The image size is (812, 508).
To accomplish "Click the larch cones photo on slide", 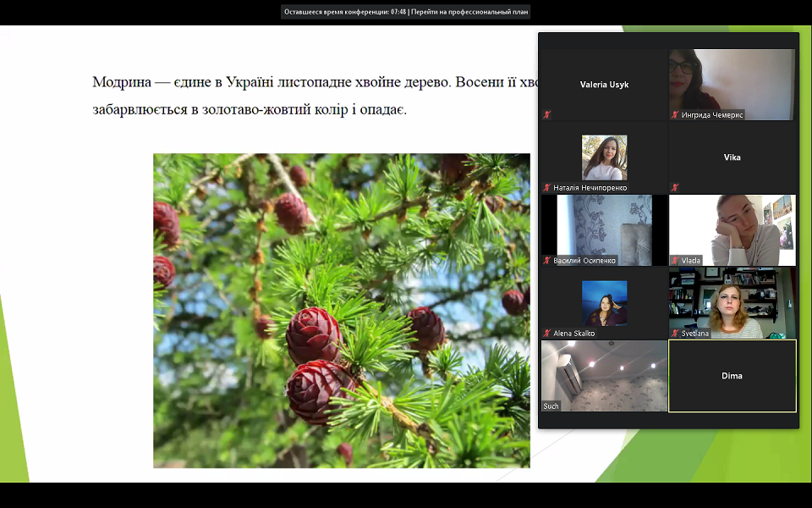I will click(x=342, y=311).
